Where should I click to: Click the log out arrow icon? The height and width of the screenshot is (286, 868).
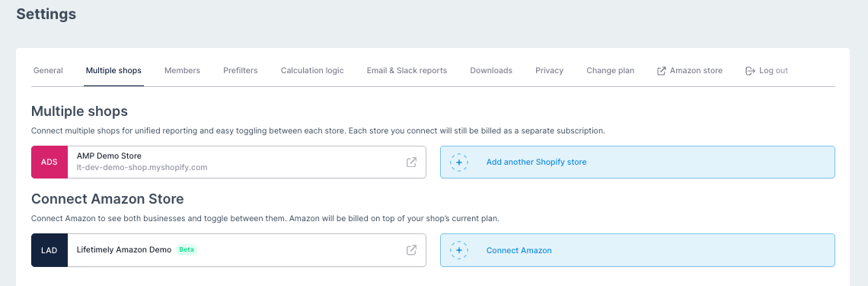[x=750, y=71]
